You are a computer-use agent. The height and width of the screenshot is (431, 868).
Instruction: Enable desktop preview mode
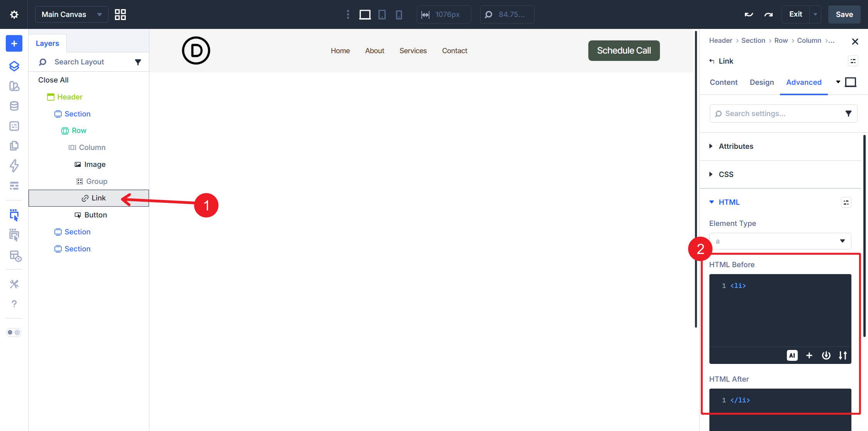coord(364,14)
